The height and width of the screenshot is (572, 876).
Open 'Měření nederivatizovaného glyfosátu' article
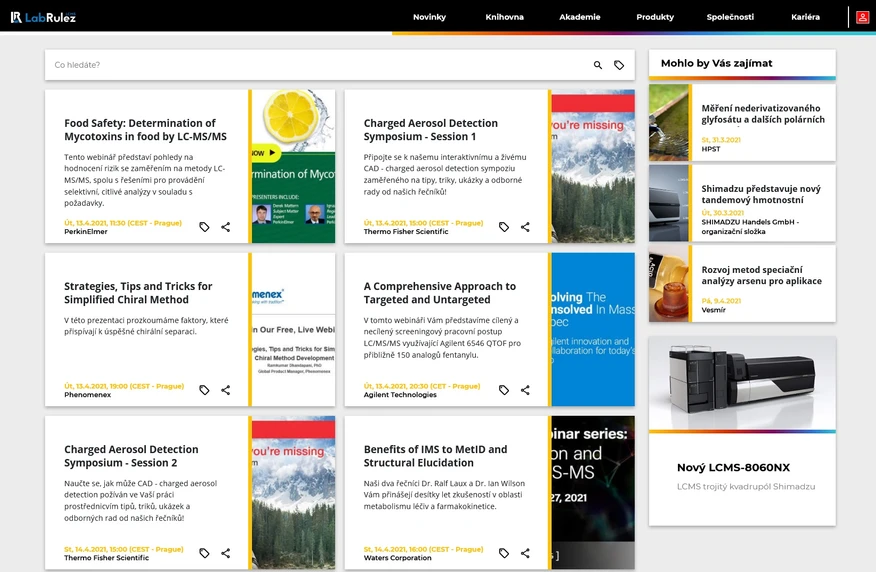(x=763, y=114)
